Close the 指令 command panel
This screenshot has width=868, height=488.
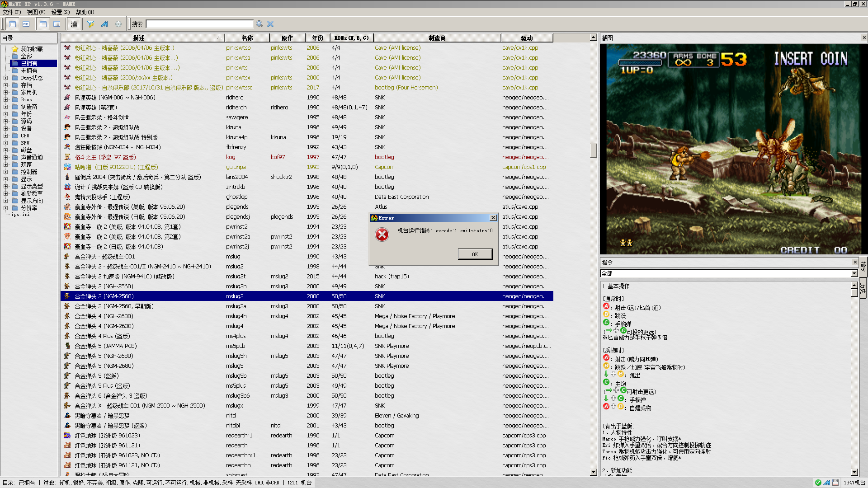tap(855, 262)
